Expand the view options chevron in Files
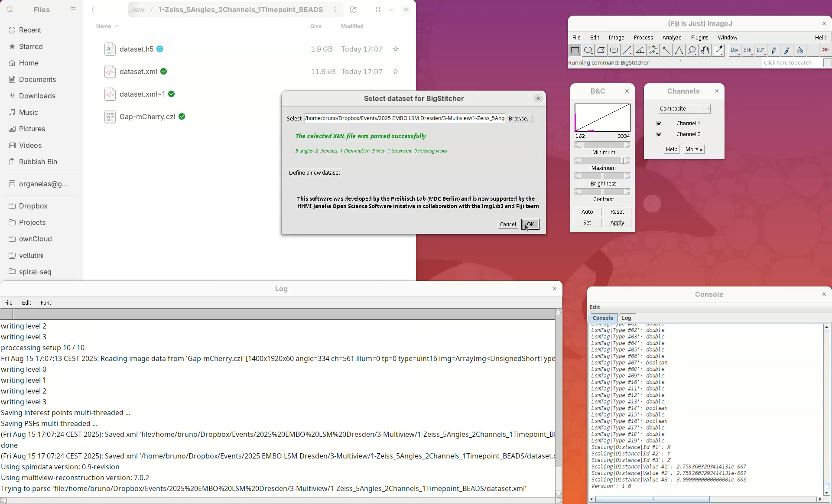The width and height of the screenshot is (832, 504). pyautogui.click(x=391, y=10)
